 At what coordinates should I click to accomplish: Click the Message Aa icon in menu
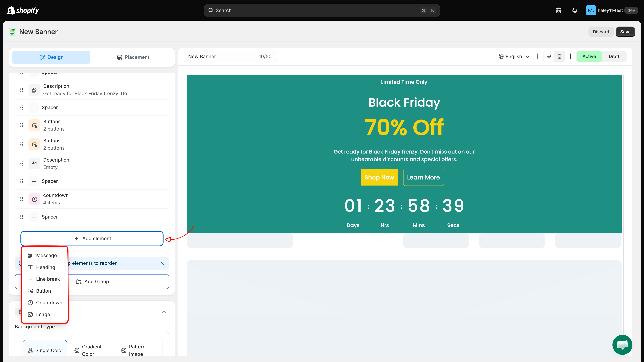30,255
